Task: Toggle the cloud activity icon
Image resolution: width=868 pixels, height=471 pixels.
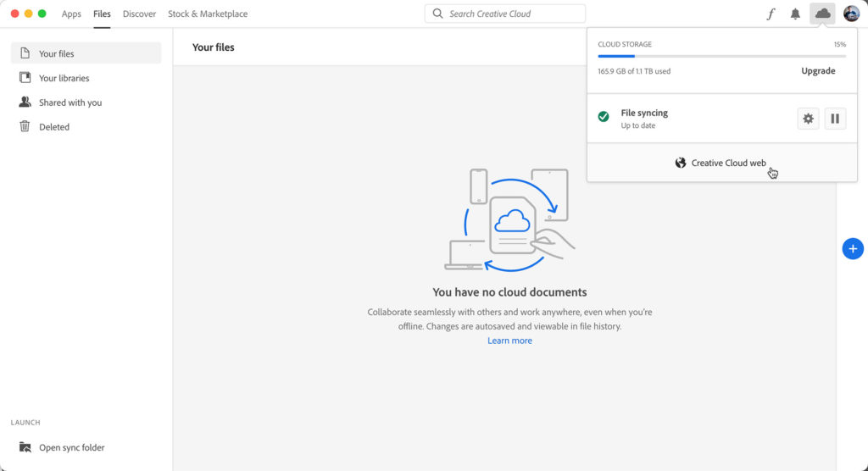Action: tap(822, 14)
